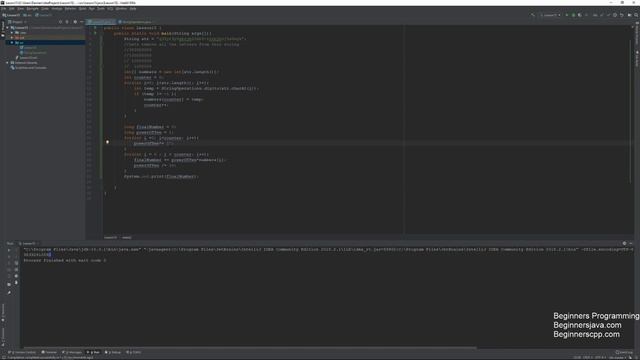Image resolution: width=640 pixels, height=360 pixels.
Task: Open line separator CRLF selector in status bar
Action: (x=587, y=357)
